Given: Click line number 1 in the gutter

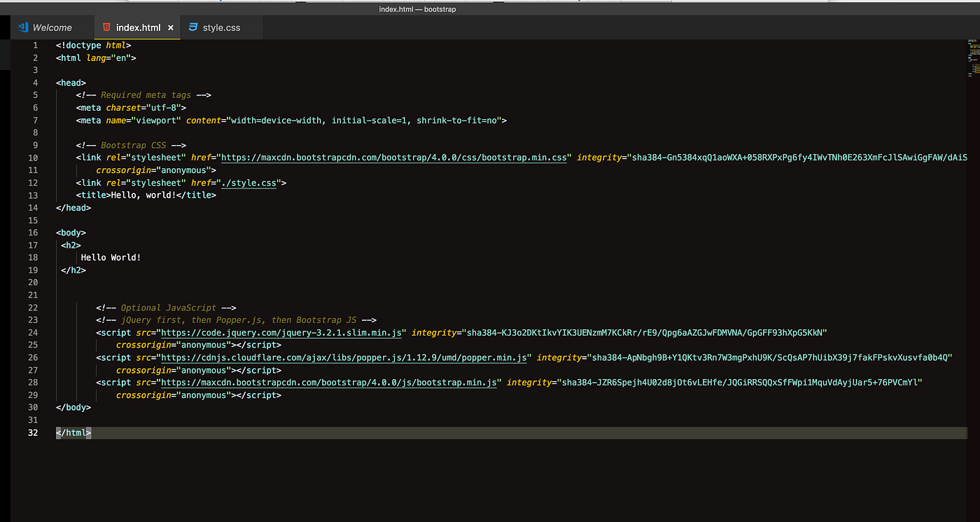Looking at the screenshot, I should (36, 46).
